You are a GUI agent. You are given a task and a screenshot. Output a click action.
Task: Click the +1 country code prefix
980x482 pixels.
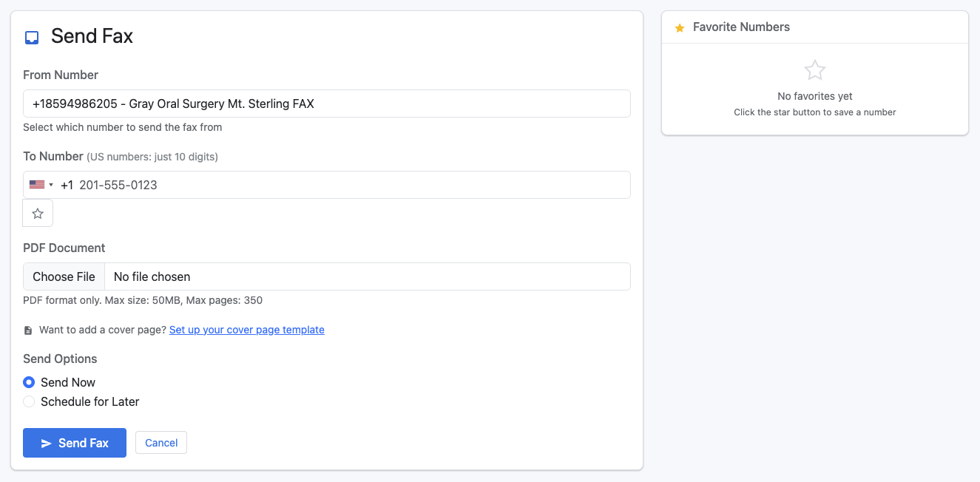(67, 185)
